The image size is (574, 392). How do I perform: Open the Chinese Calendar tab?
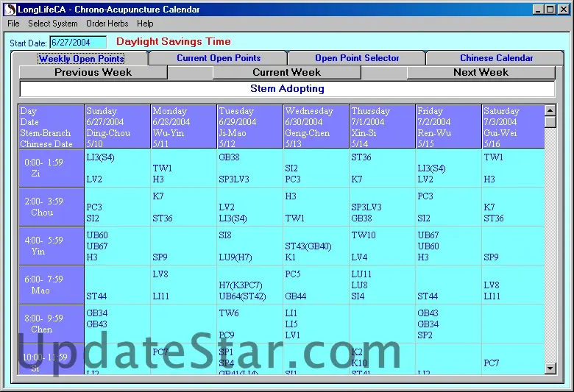point(496,58)
